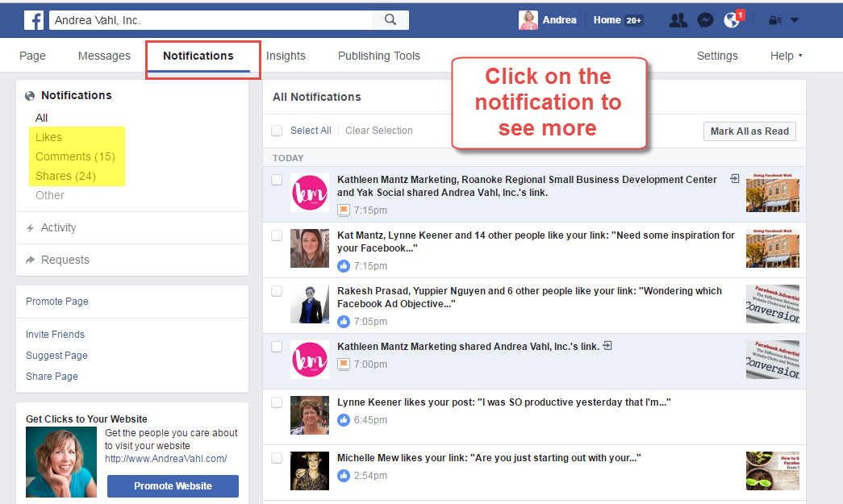Click the Select All link
The width and height of the screenshot is (843, 504).
click(x=311, y=131)
